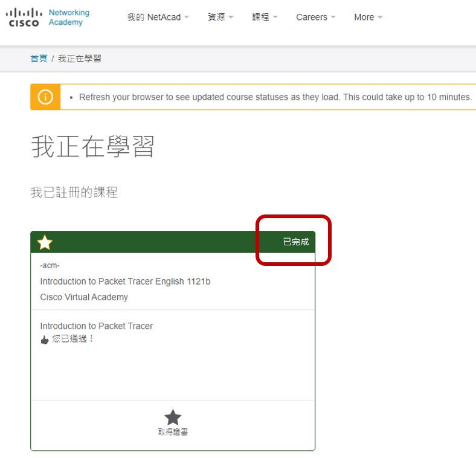This screenshot has height=458, width=476.
Task: Click the -acm- label
Action: 50,265
